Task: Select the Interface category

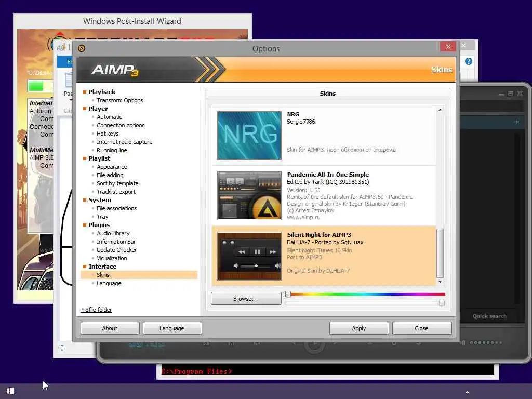Action: click(x=102, y=267)
